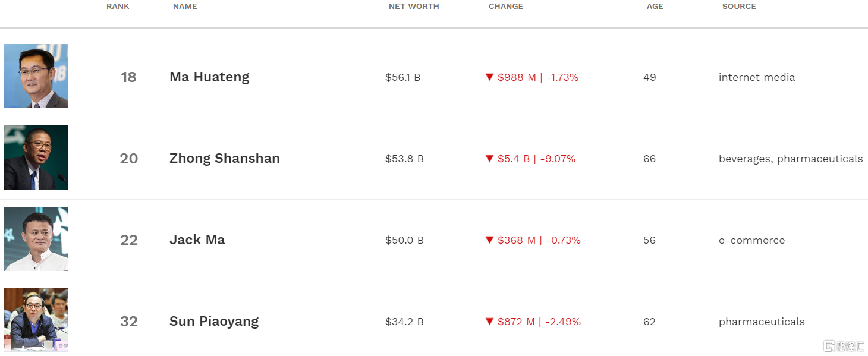Open Zhong Shanshan's profile photo
The image size is (868, 356).
coord(36,157)
